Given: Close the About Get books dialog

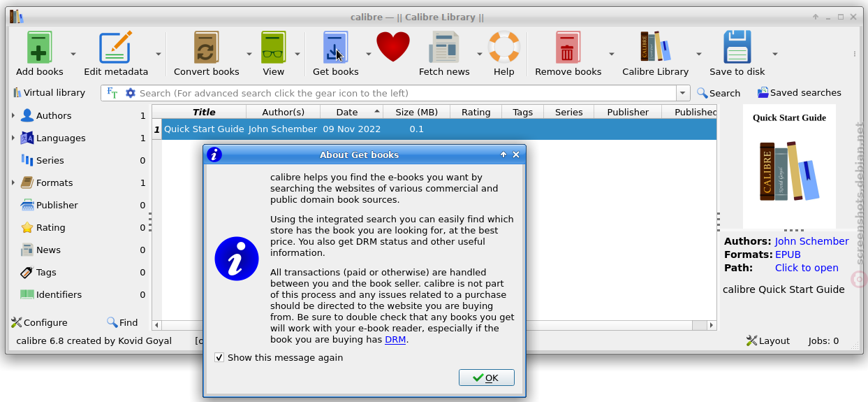Looking at the screenshot, I should pos(516,155).
